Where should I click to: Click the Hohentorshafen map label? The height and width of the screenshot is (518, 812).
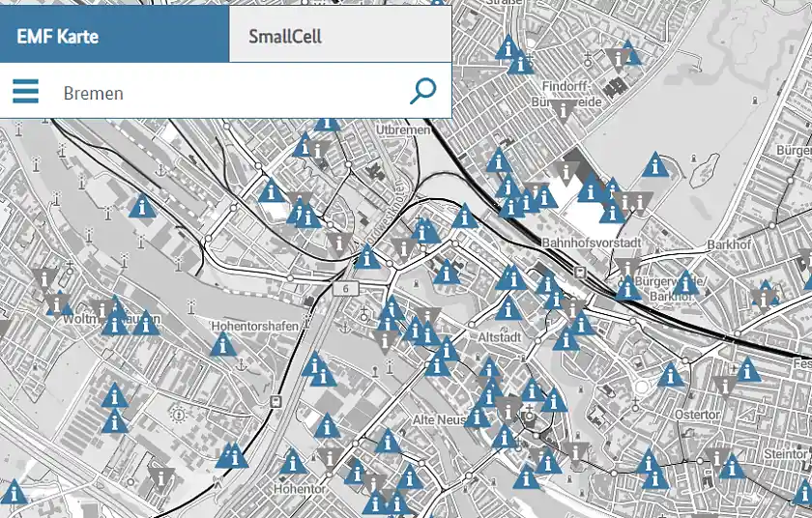coord(254,327)
